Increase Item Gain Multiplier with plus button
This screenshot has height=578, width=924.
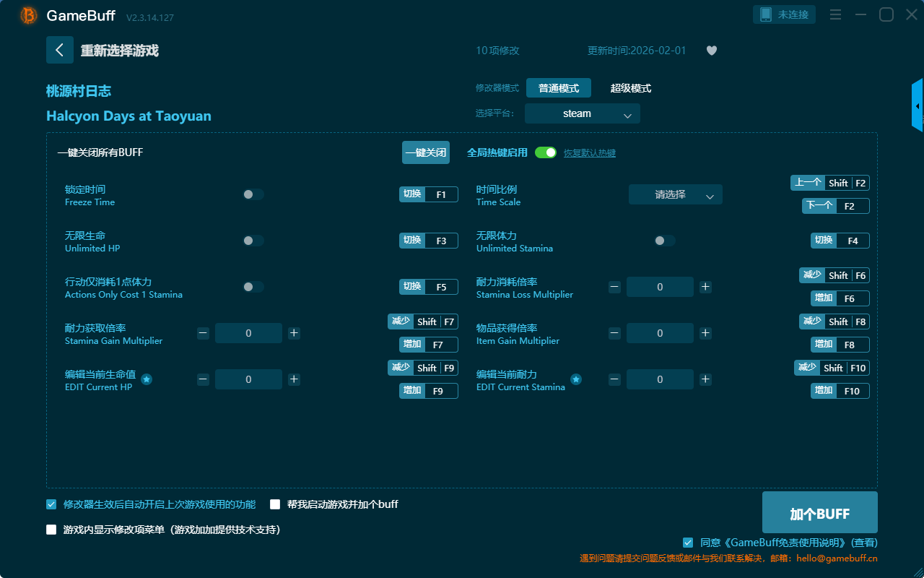pyautogui.click(x=705, y=333)
